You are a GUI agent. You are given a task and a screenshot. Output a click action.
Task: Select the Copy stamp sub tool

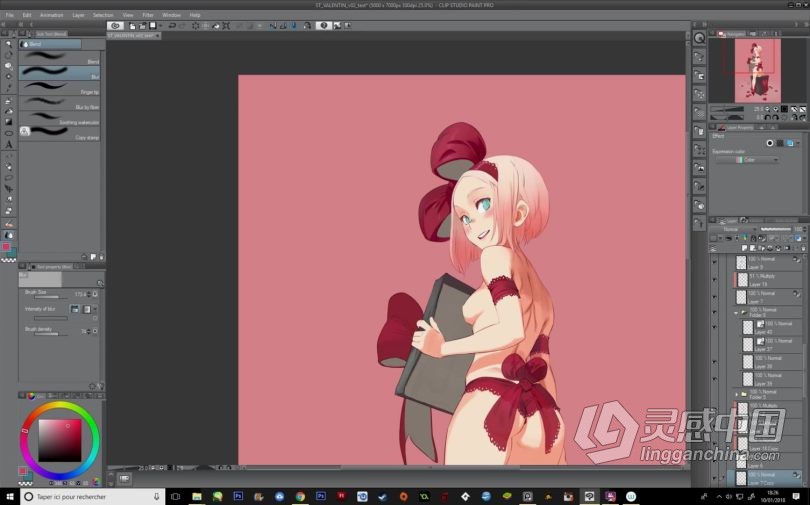coord(59,133)
